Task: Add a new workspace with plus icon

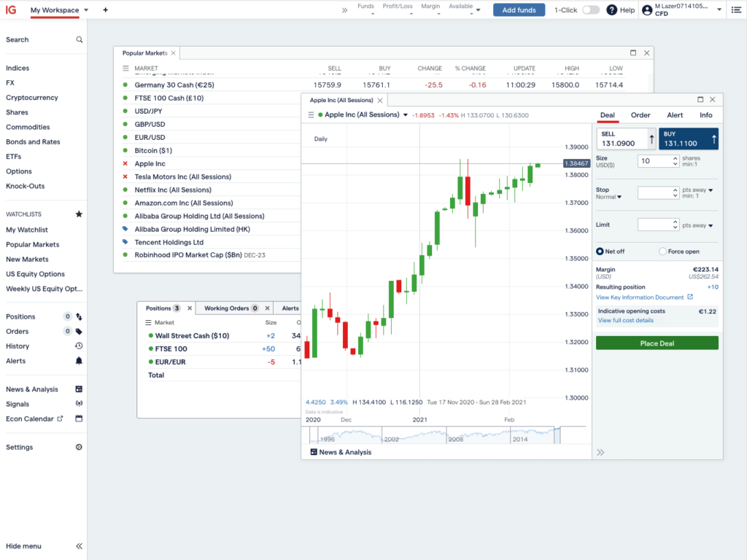Action: pos(105,10)
